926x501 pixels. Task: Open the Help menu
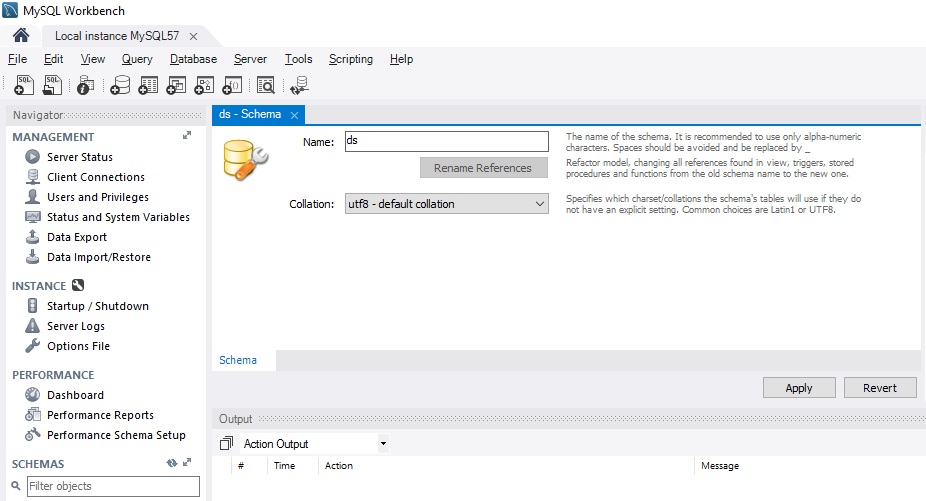pyautogui.click(x=401, y=59)
